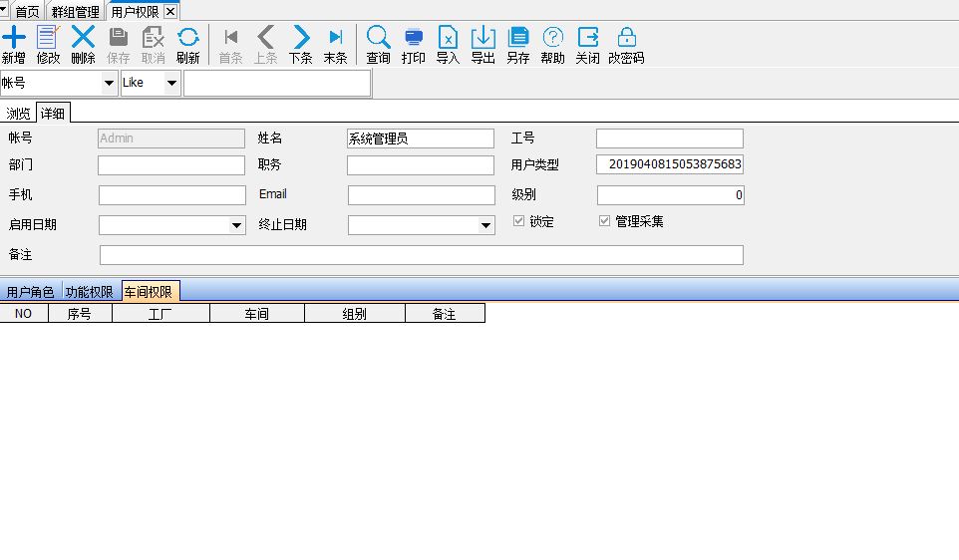Open the 功能权限 sub-tab
959x560 pixels.
[x=90, y=292]
